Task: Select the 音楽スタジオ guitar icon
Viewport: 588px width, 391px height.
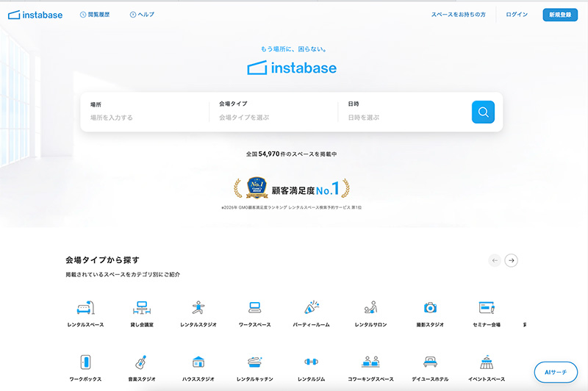Action: tap(141, 362)
